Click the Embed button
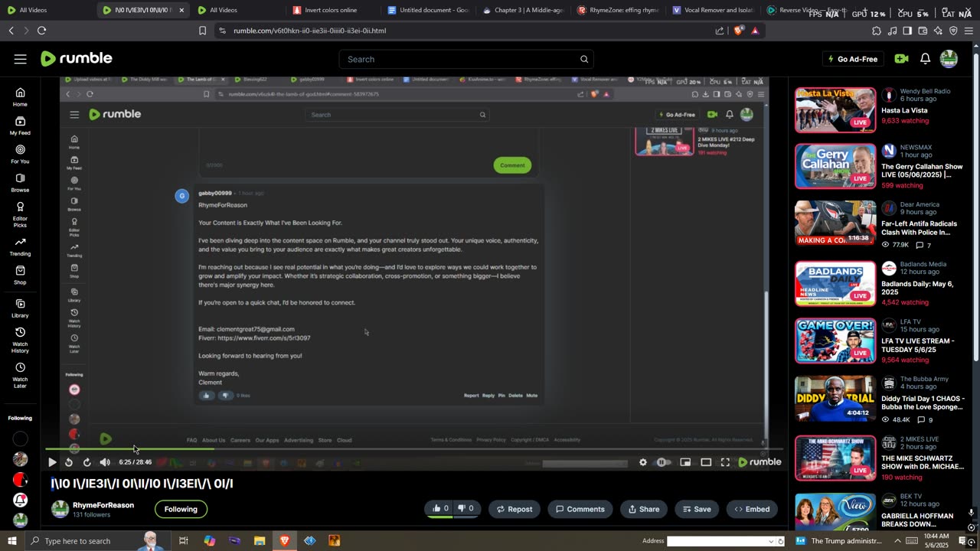Viewport: 980px width, 551px height. point(752,509)
